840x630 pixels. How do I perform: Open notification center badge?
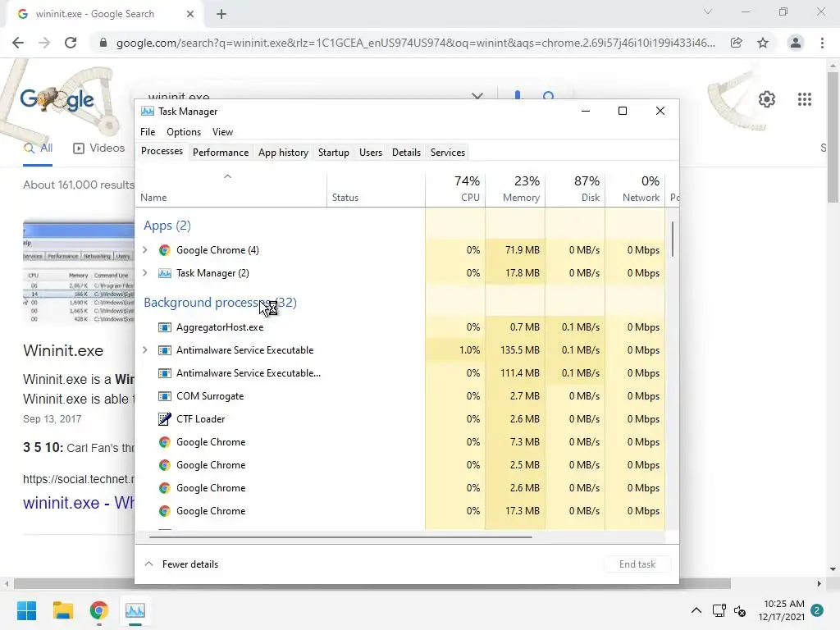(817, 610)
